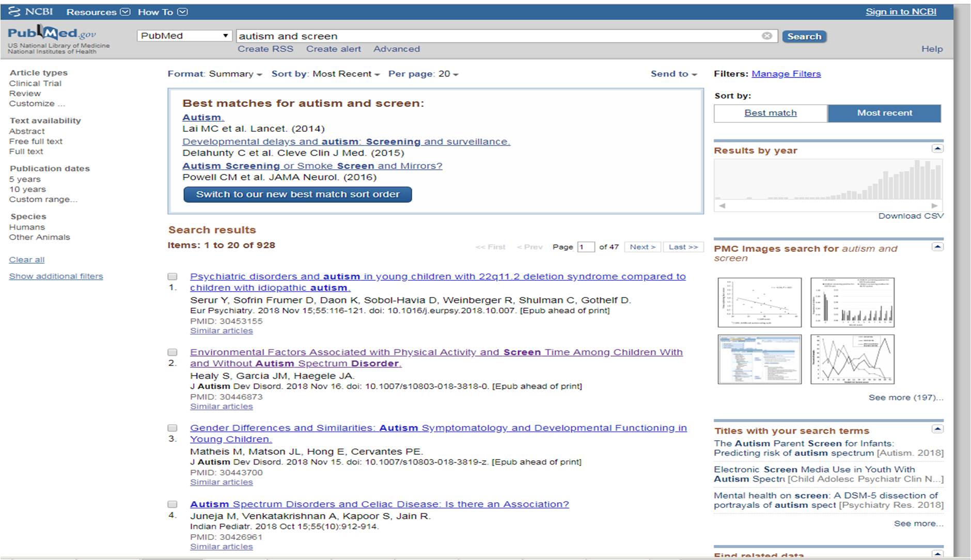Filter by Free full text

(36, 141)
